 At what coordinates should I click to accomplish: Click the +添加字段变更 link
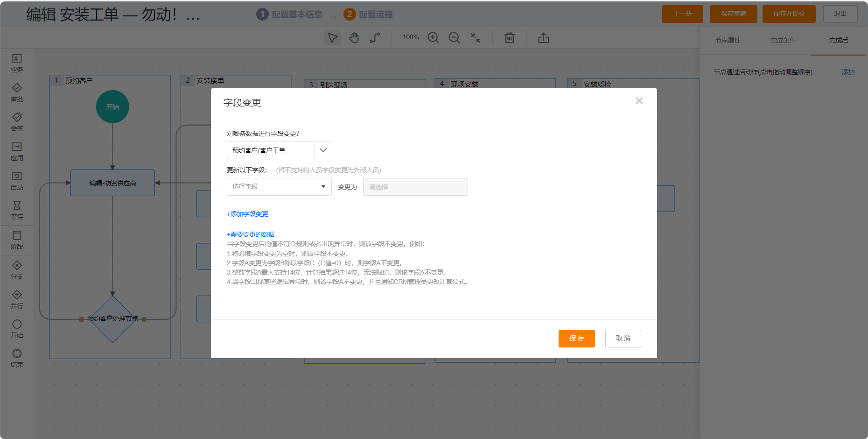click(247, 214)
